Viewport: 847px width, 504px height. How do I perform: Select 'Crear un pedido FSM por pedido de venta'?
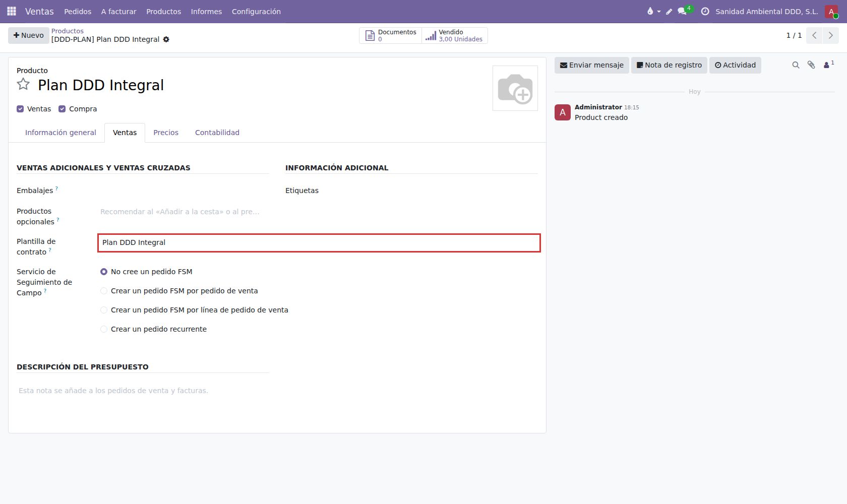104,291
